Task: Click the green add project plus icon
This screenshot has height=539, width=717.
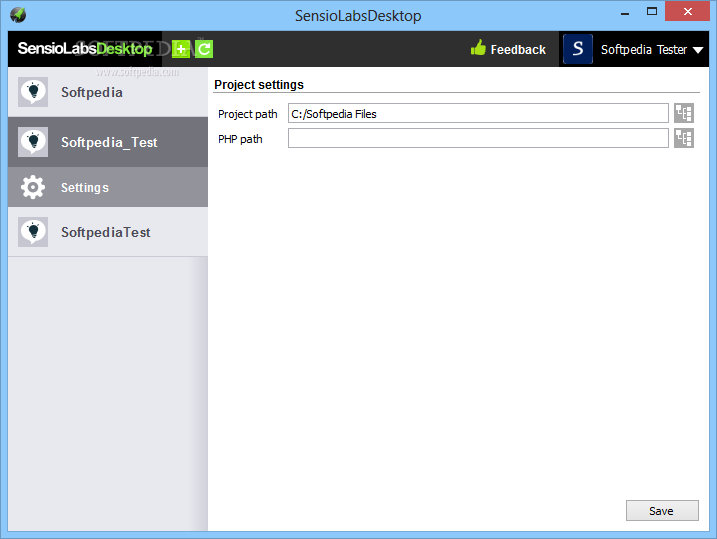Action: pos(181,49)
